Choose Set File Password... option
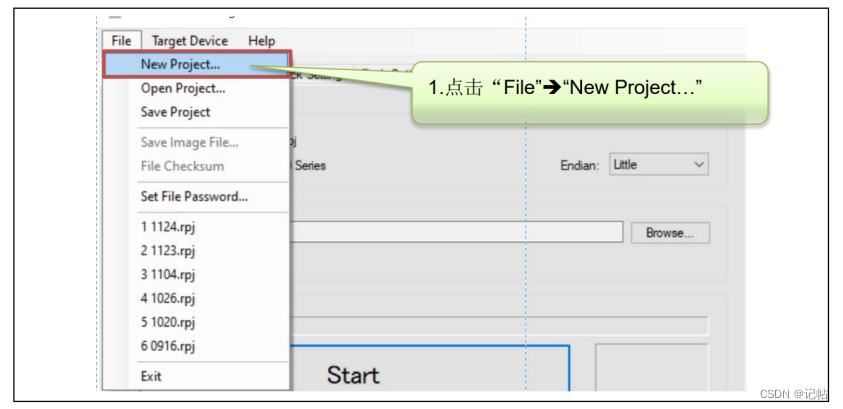The image size is (843, 409). [194, 196]
